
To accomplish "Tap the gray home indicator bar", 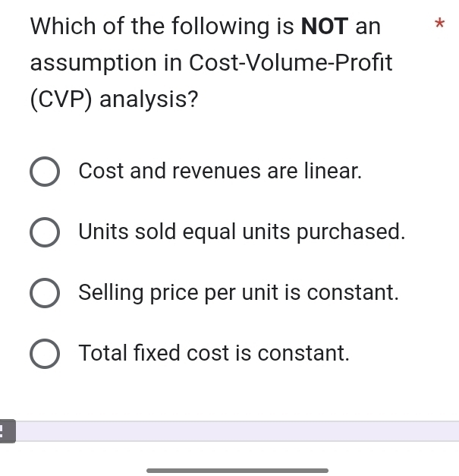I will tap(237, 471).
